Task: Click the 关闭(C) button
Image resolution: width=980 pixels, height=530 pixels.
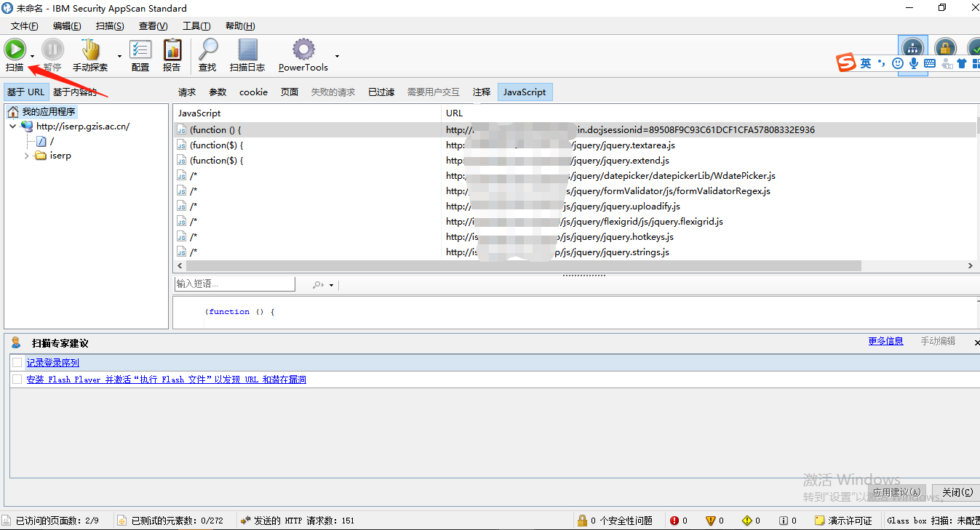Action: pos(957,493)
